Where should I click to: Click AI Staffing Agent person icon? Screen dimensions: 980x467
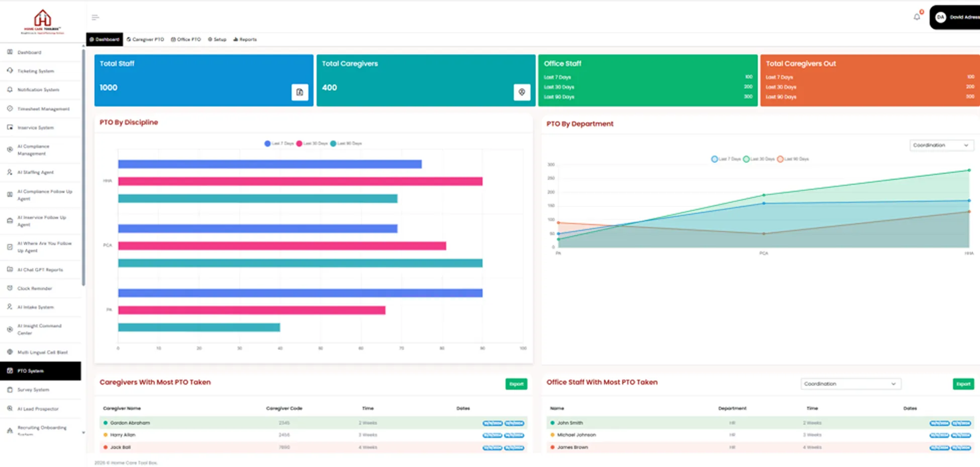point(10,172)
